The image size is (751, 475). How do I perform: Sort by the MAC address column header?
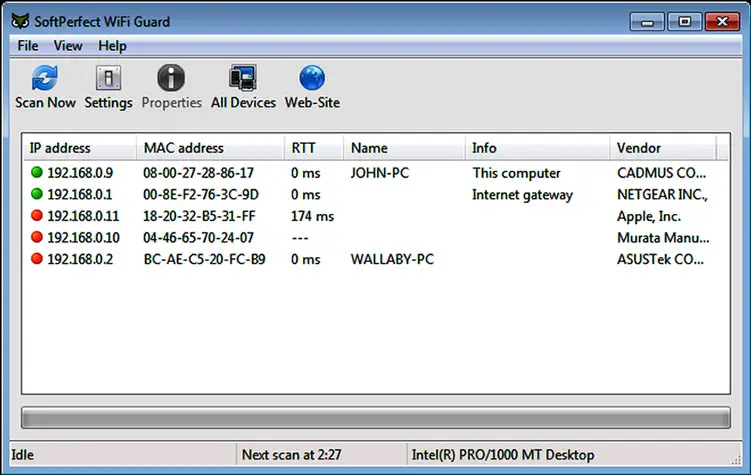click(x=210, y=148)
